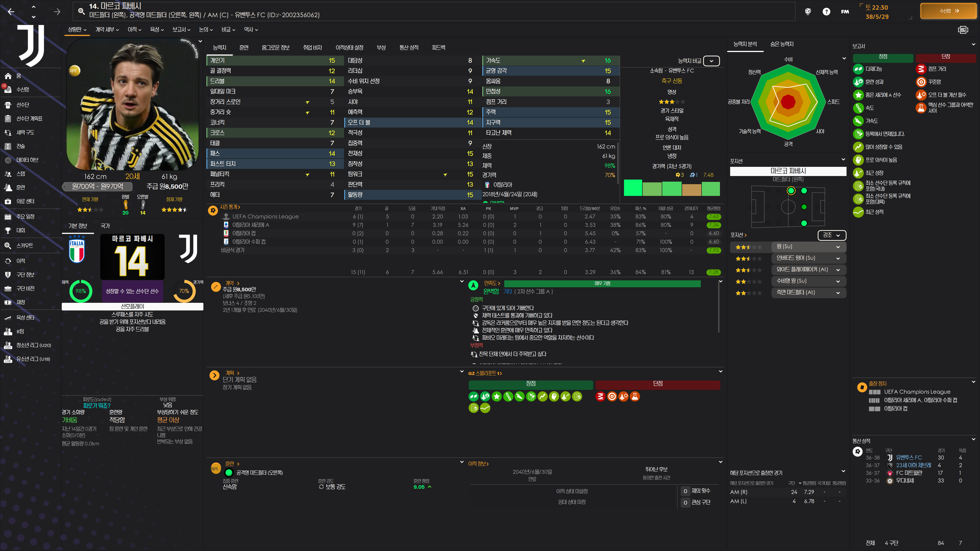Click the 수신함 continue button

tap(948, 11)
